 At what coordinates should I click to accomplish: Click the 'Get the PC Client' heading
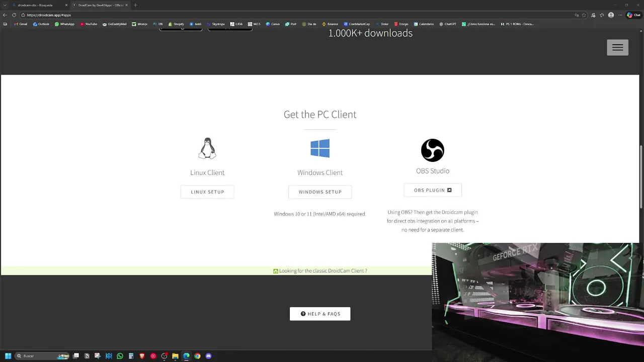tap(320, 114)
